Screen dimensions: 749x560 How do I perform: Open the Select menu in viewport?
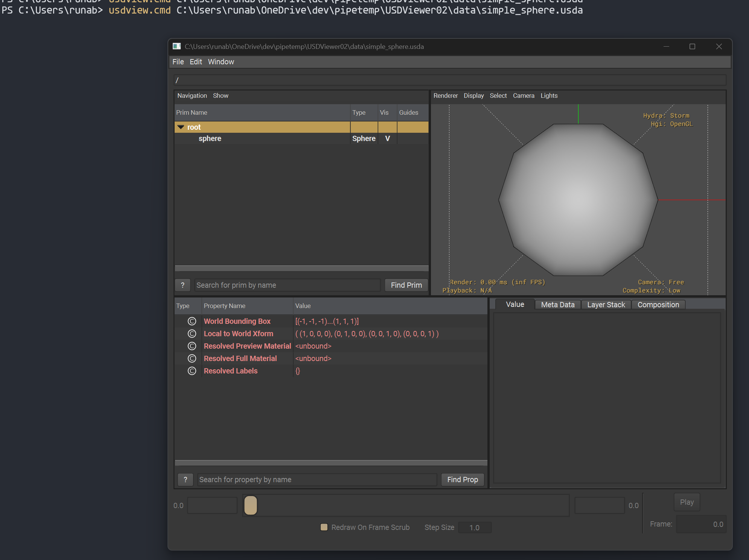pyautogui.click(x=498, y=96)
